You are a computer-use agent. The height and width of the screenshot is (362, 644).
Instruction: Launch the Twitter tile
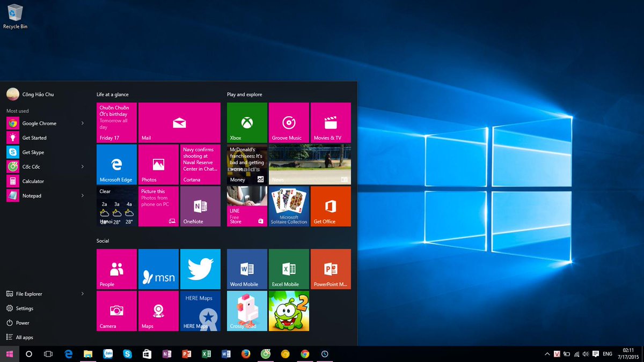[200, 269]
